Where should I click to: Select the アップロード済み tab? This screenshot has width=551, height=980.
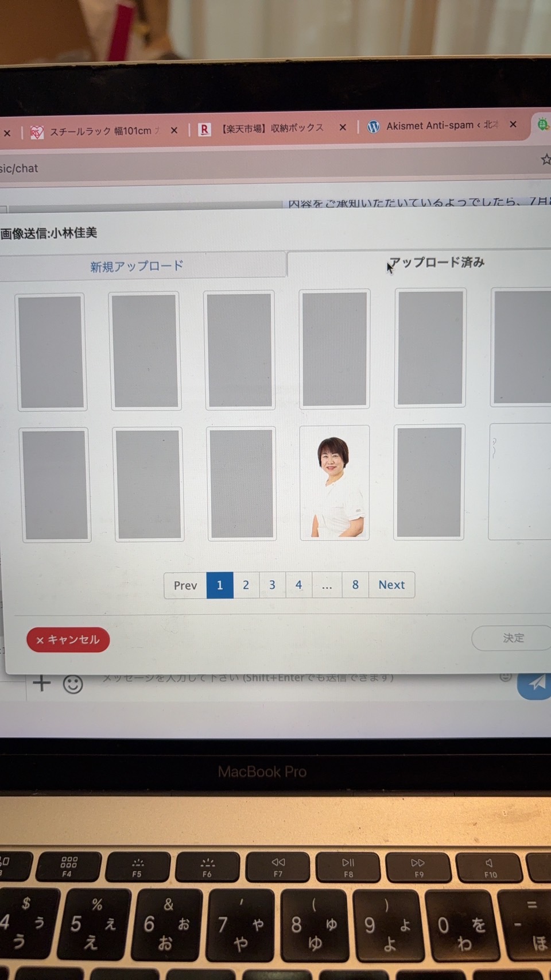pos(436,263)
